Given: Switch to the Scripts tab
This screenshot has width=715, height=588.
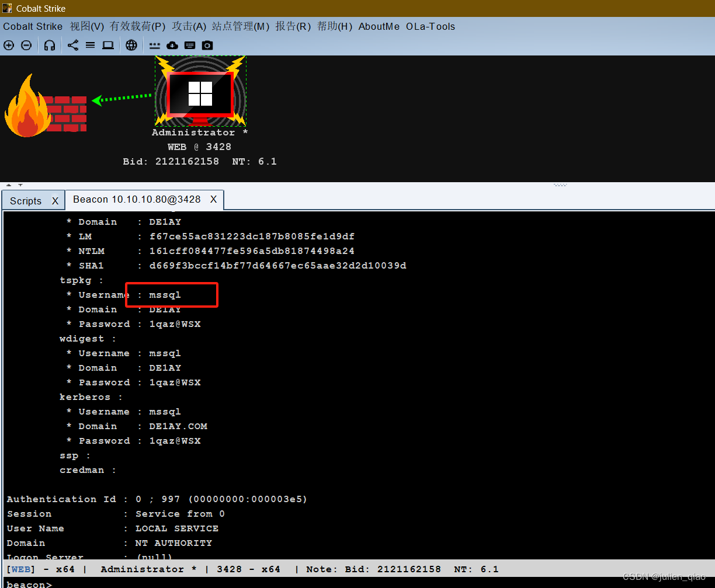Looking at the screenshot, I should pyautogui.click(x=26, y=200).
